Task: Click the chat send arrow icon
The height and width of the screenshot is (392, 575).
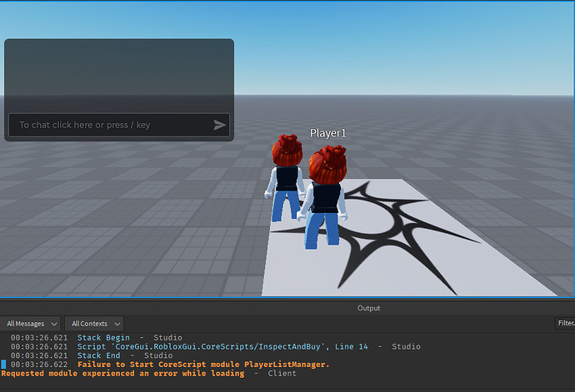Action: [219, 125]
